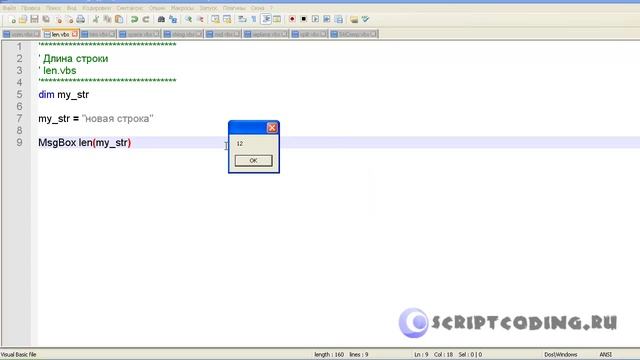Click line number 8 in the margin

(19, 131)
